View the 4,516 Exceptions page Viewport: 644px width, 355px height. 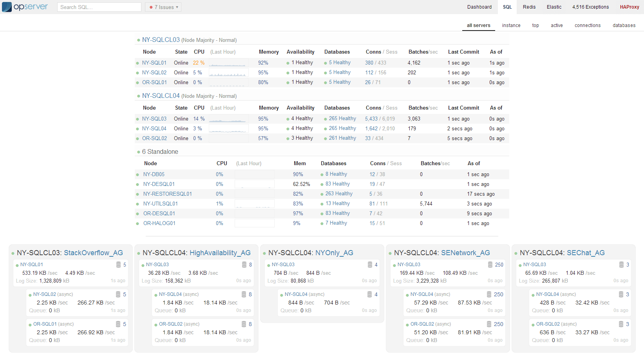click(590, 7)
